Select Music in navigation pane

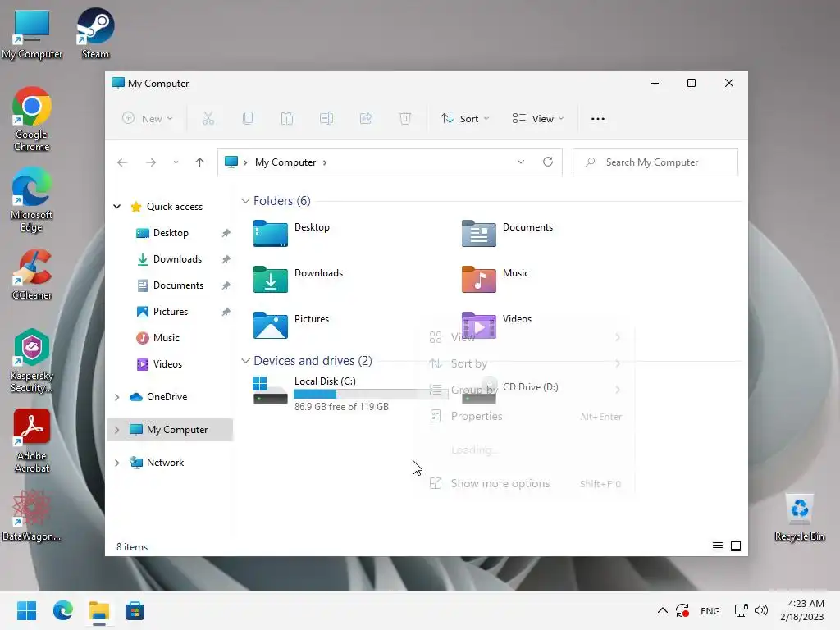point(166,338)
